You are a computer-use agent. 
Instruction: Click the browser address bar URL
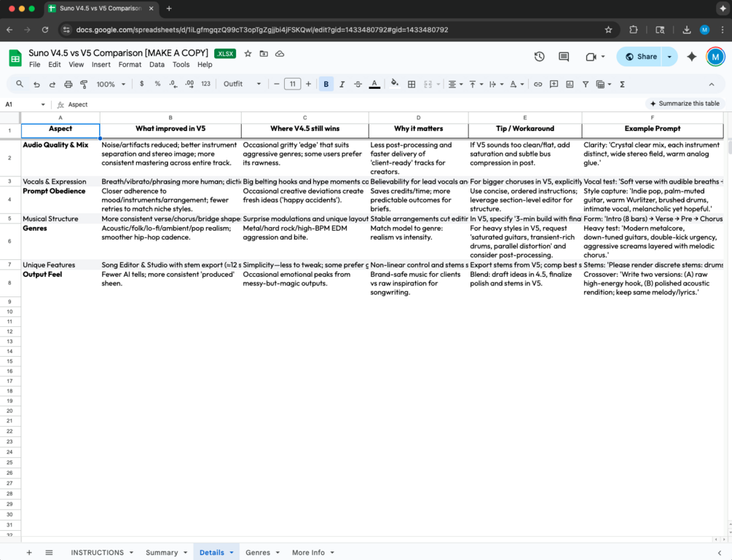click(x=262, y=30)
